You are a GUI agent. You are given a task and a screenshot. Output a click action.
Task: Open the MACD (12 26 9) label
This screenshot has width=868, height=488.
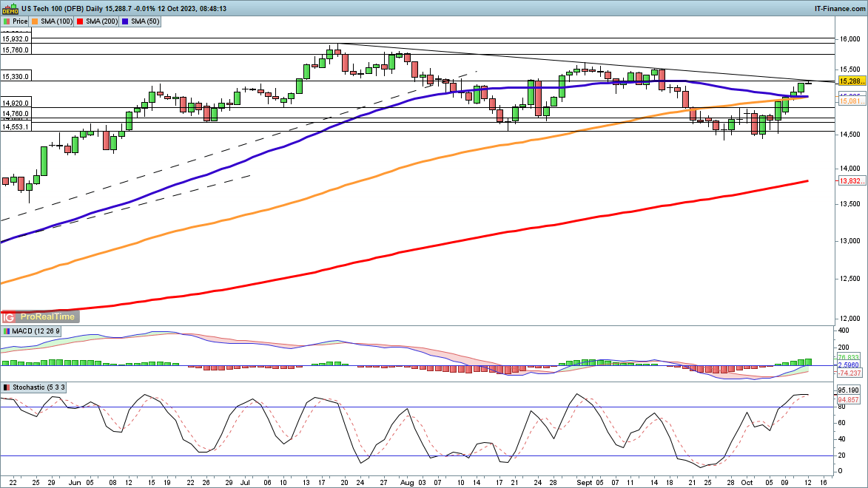tap(31, 331)
